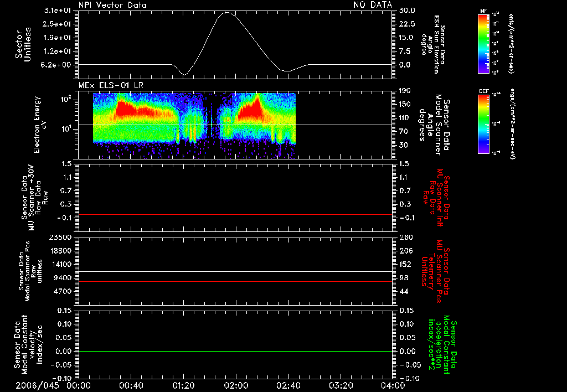The height and width of the screenshot is (392, 567).
Task: Click the 00:40 time tick label
Action: coord(131,385)
